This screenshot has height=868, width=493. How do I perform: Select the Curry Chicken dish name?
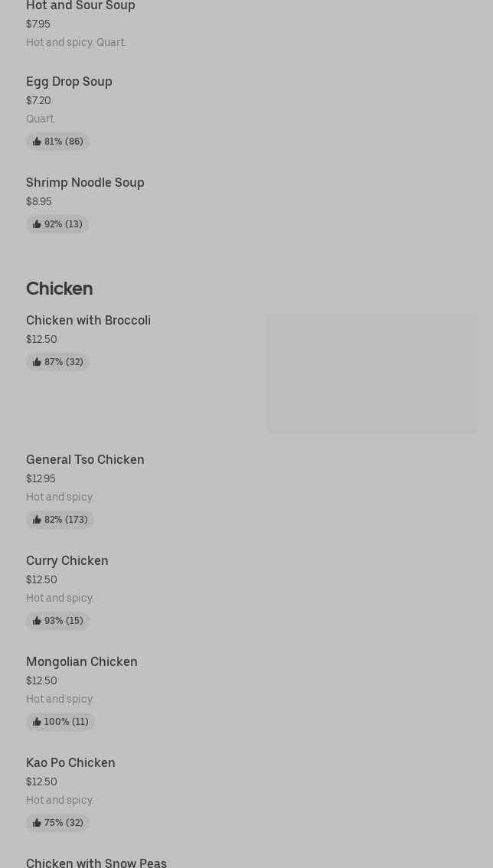point(67,561)
